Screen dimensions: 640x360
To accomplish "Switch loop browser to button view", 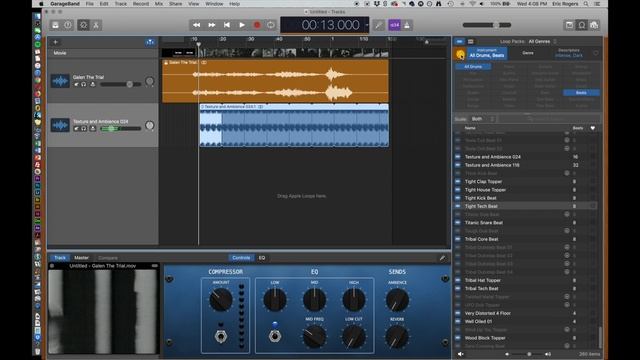I will (460, 42).
